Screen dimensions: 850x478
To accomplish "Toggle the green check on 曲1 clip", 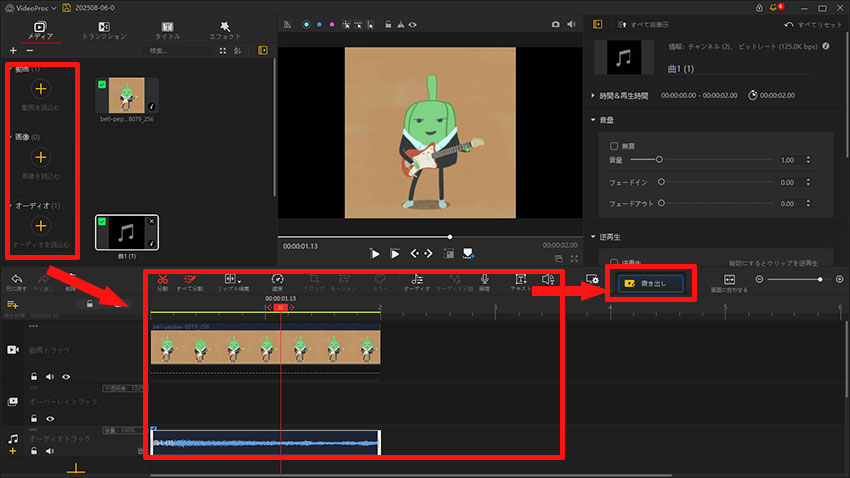I will [102, 222].
